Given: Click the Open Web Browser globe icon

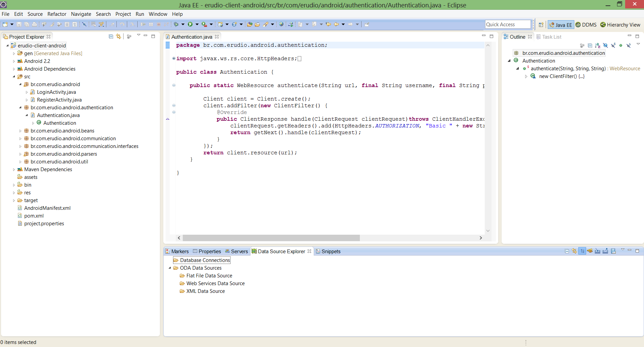Looking at the screenshot, I should tap(281, 24).
